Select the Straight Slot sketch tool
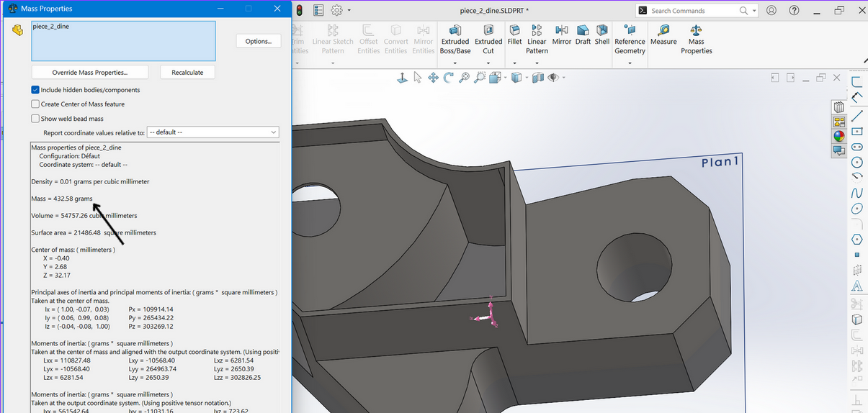Viewport: 868px width, 413px height. click(x=857, y=147)
